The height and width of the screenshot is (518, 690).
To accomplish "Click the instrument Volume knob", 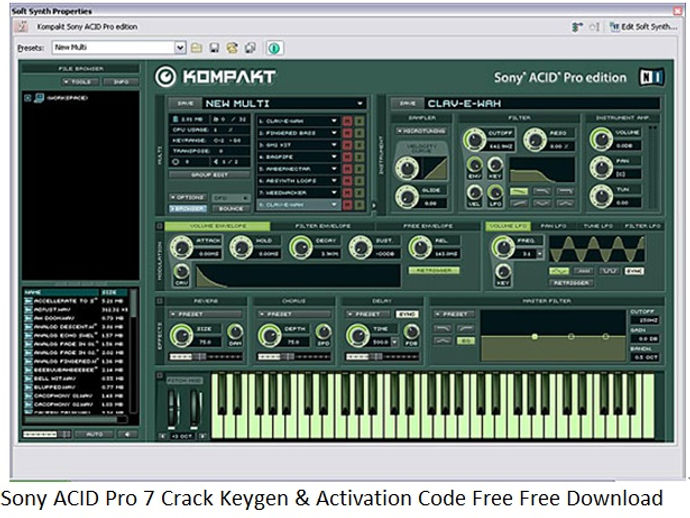I will (x=601, y=140).
